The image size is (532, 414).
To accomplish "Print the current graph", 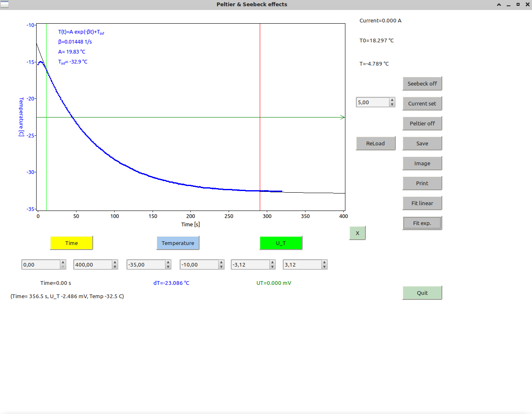I will pyautogui.click(x=422, y=183).
